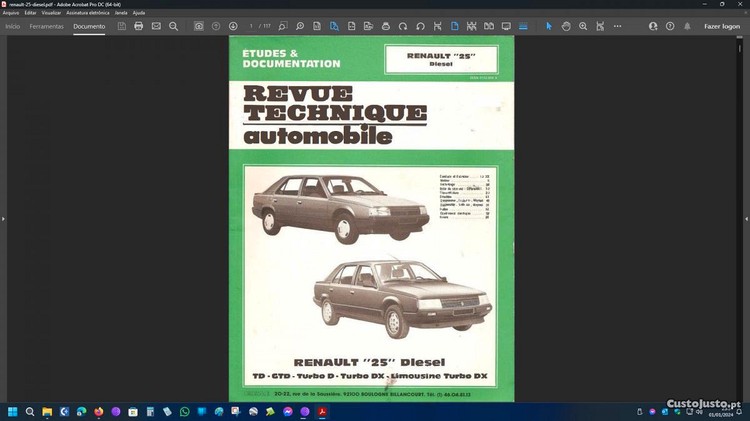Click the envelope email icon
The image size is (750, 421).
(156, 26)
